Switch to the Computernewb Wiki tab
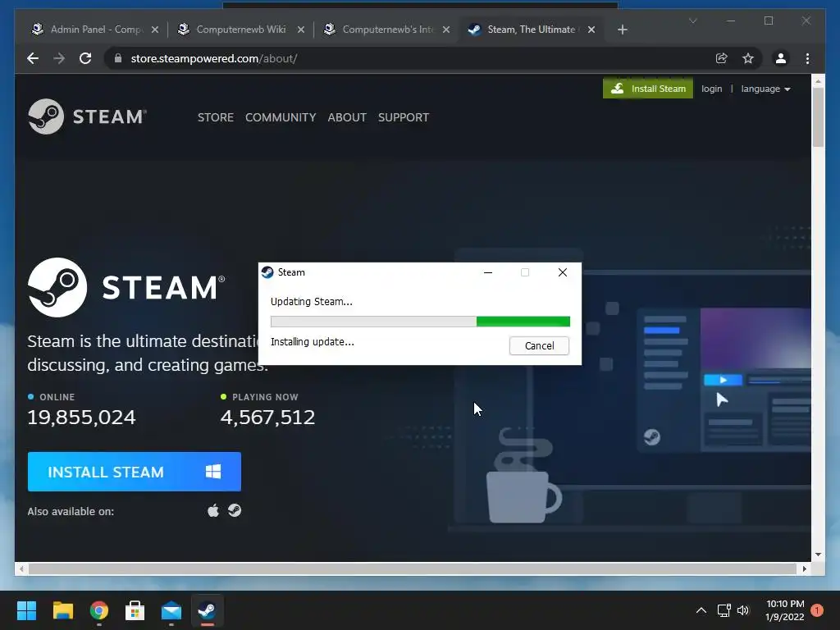This screenshot has height=630, width=840. (x=240, y=30)
